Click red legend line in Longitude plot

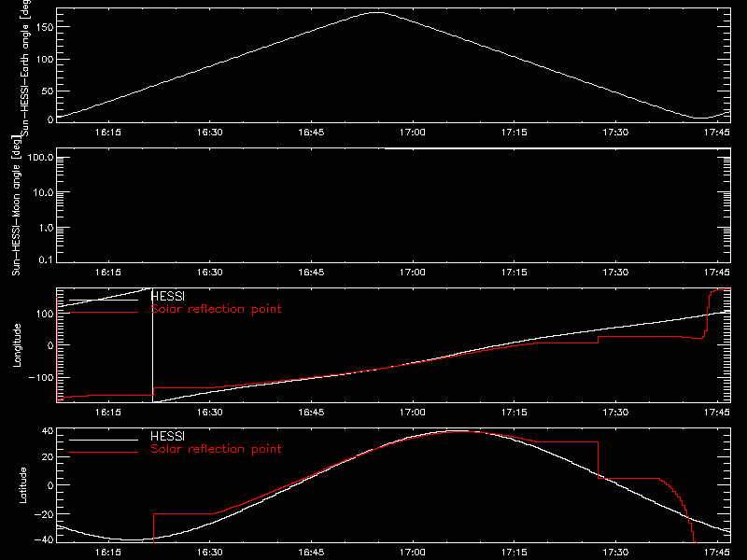[104, 313]
